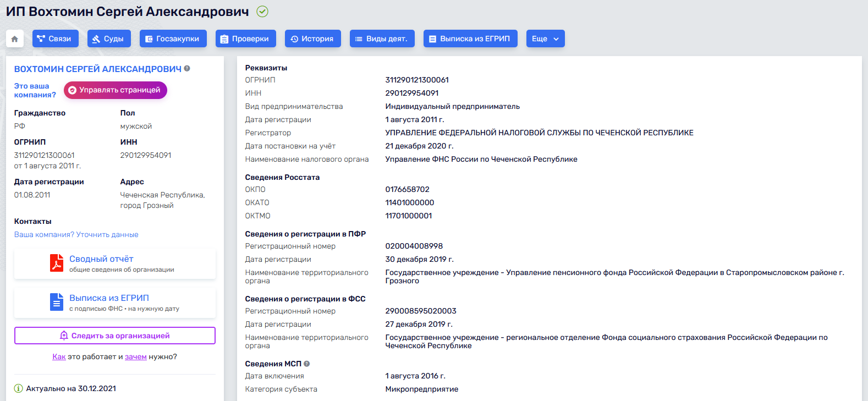Open the Связи tab
868x401 pixels.
pyautogui.click(x=56, y=39)
